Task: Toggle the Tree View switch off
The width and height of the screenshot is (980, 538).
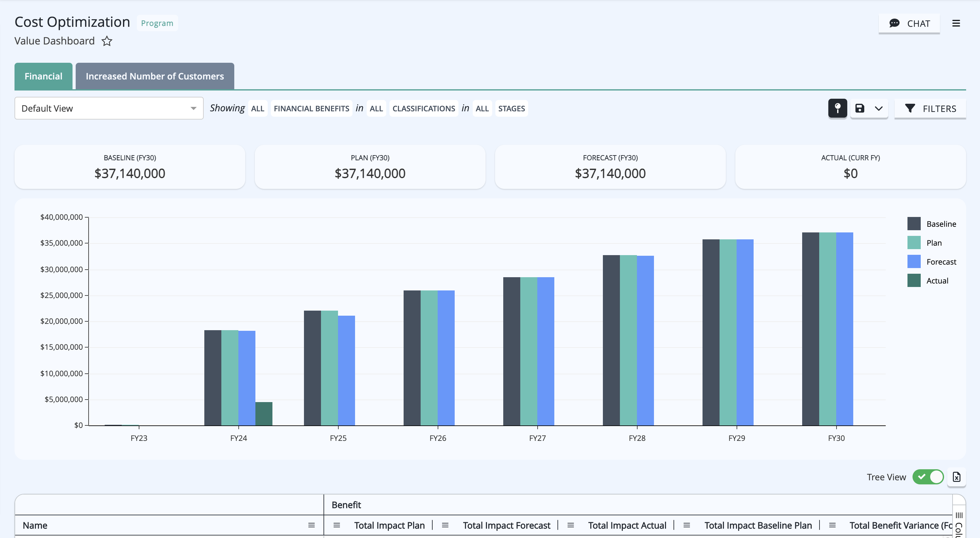Action: pos(928,477)
